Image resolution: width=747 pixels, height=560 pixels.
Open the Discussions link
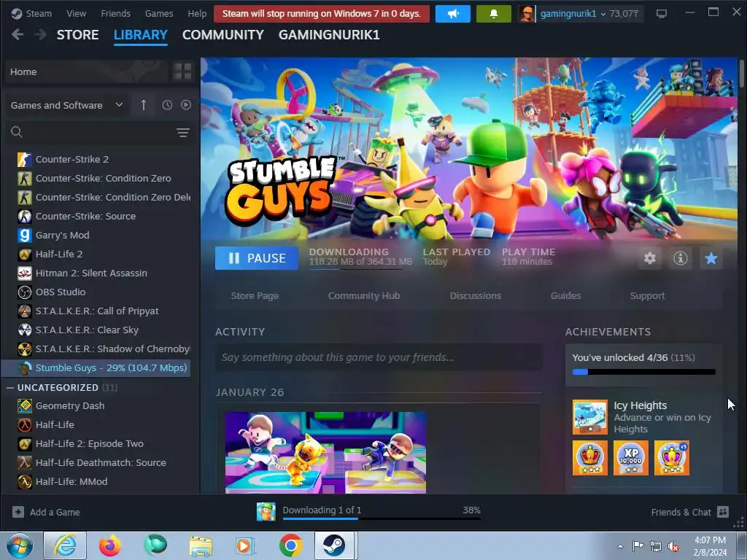(476, 296)
